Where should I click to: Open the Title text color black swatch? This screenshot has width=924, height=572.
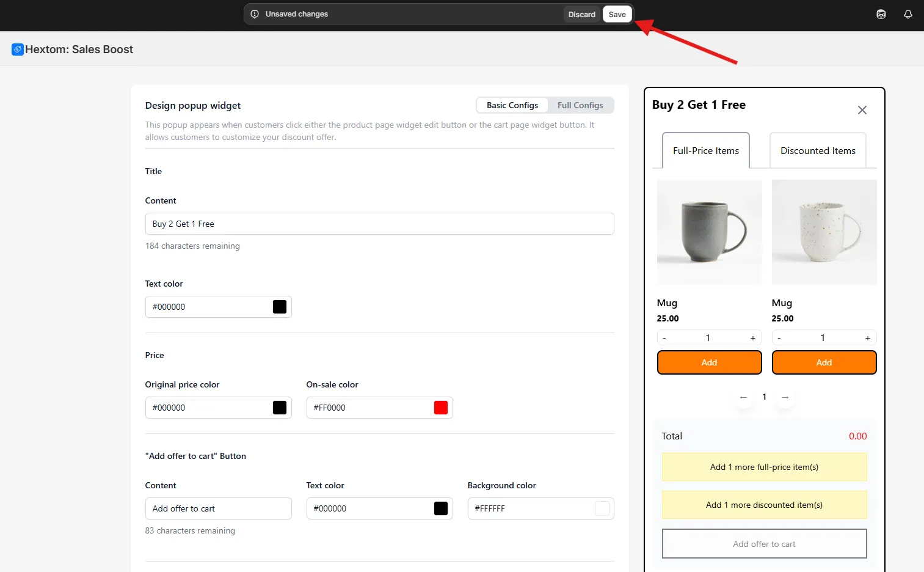[280, 307]
